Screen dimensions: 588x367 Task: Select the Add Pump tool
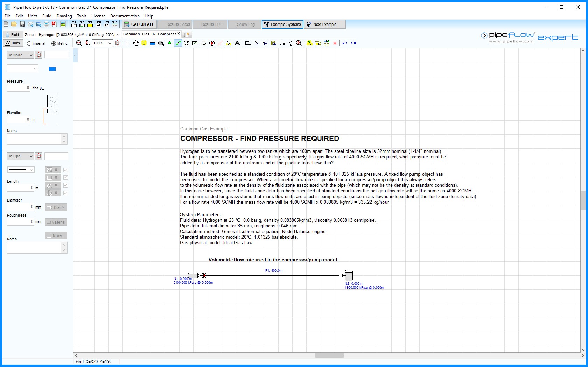point(212,43)
